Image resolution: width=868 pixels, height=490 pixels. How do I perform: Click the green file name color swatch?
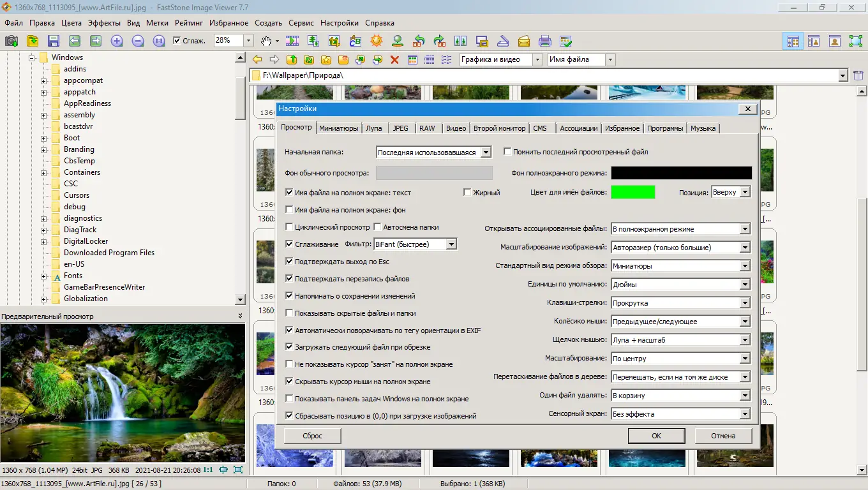tap(632, 192)
